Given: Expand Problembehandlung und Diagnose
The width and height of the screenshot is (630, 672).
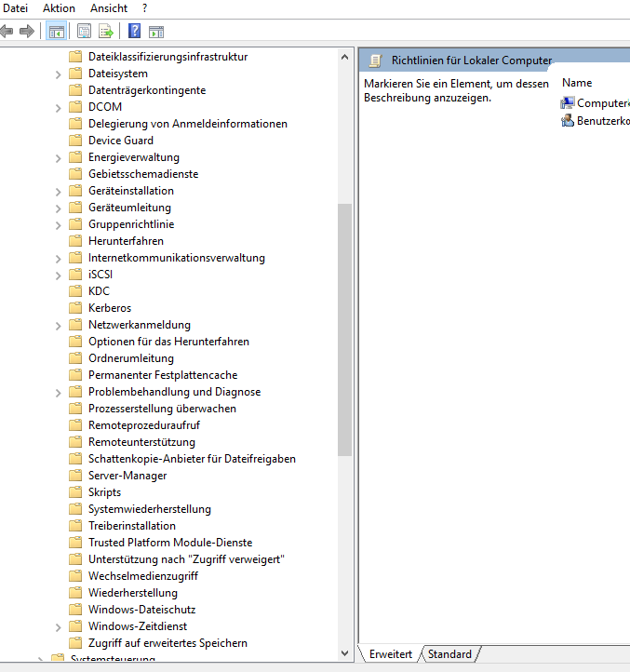Looking at the screenshot, I should (x=59, y=393).
